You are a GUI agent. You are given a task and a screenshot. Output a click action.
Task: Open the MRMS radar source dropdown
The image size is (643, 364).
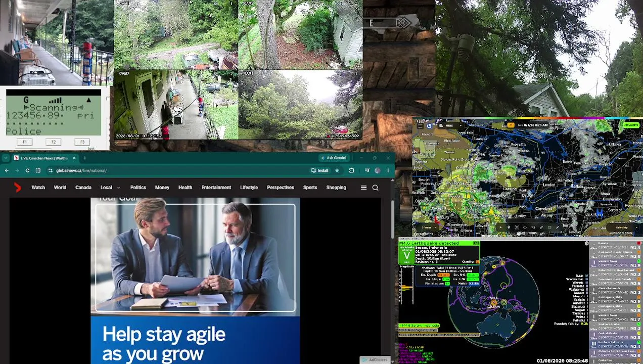(450, 126)
